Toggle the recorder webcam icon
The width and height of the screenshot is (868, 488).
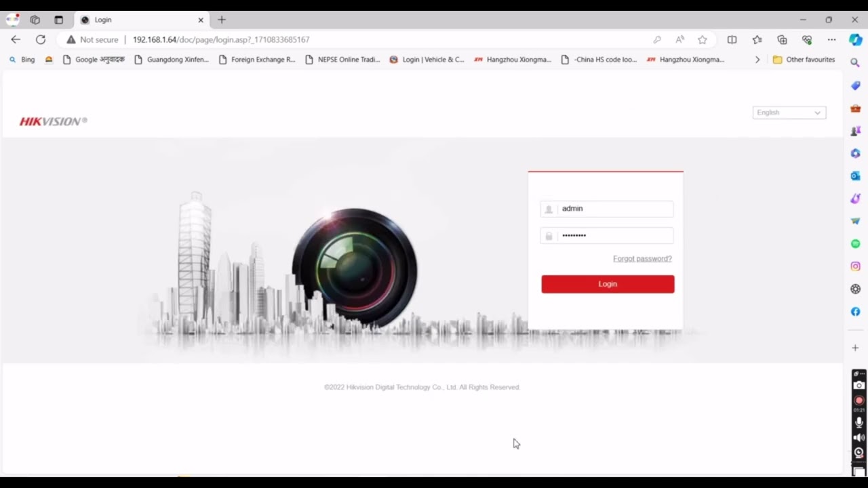pos(859,453)
